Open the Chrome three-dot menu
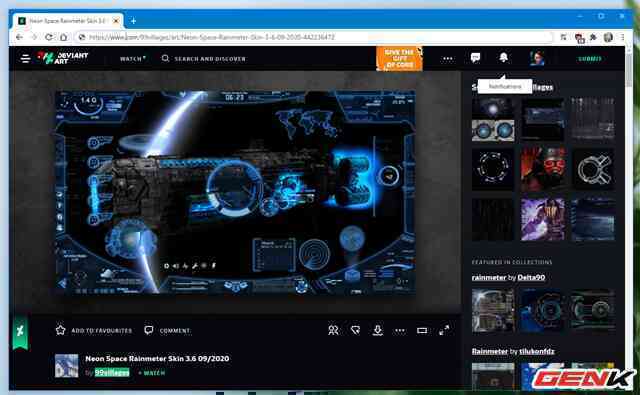The width and height of the screenshot is (640, 395). point(622,37)
